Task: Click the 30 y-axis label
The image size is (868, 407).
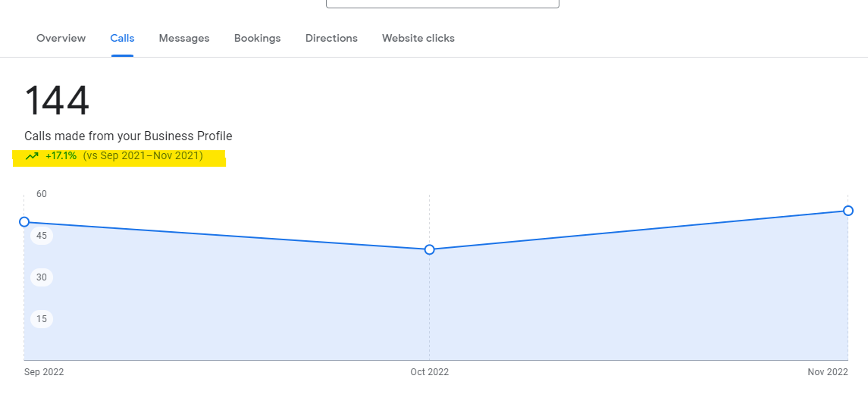Action: click(41, 277)
